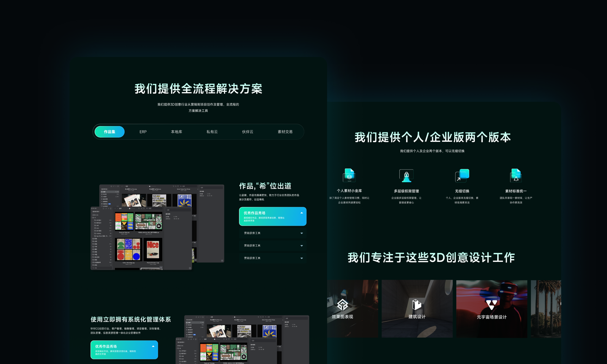
Task: Open the 本地库 tab
Action: (x=176, y=132)
